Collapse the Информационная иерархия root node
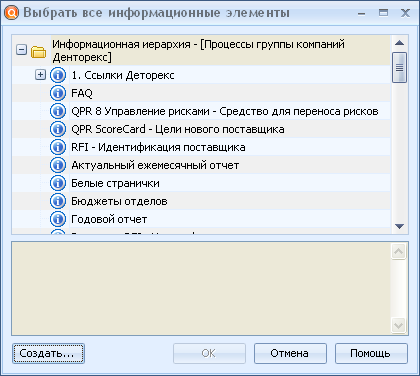420x376 pixels. coord(21,50)
